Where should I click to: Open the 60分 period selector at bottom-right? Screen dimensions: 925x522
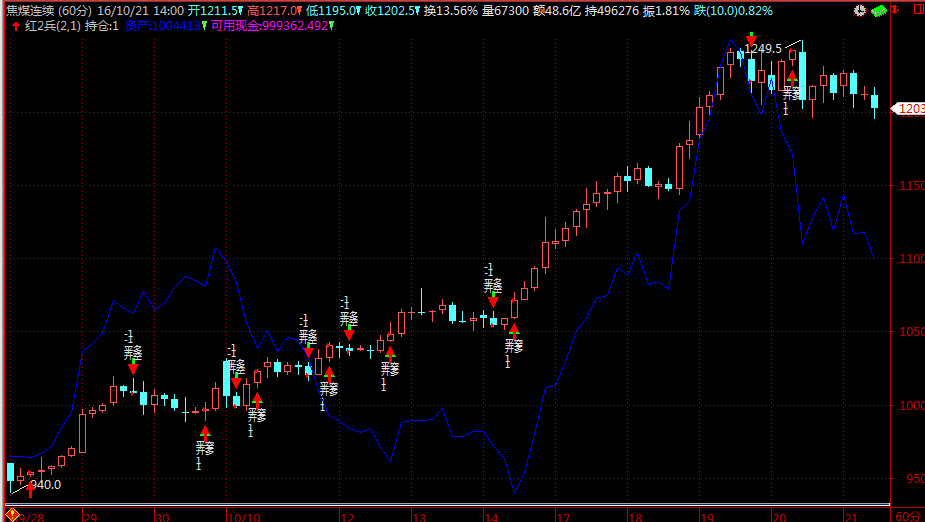(906, 515)
